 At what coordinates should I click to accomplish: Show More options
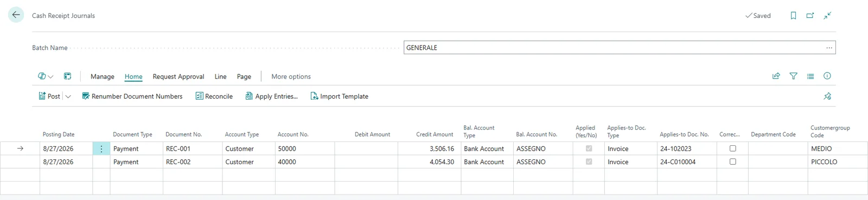pyautogui.click(x=291, y=76)
